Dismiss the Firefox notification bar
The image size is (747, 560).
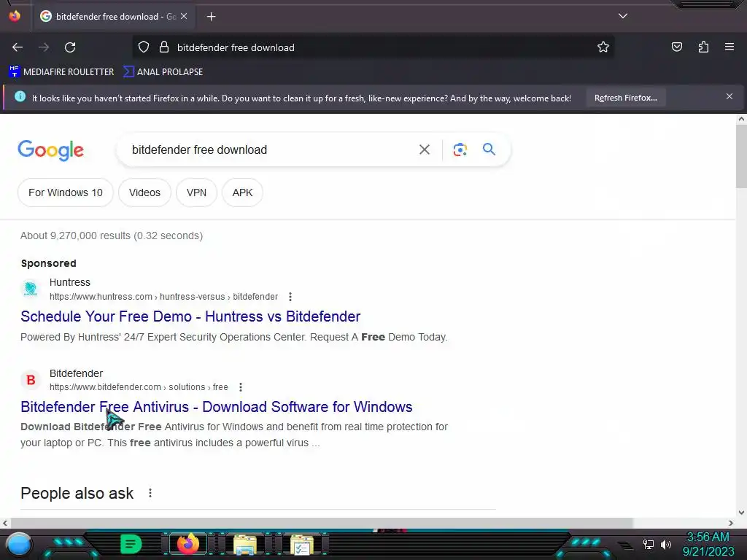click(x=729, y=96)
